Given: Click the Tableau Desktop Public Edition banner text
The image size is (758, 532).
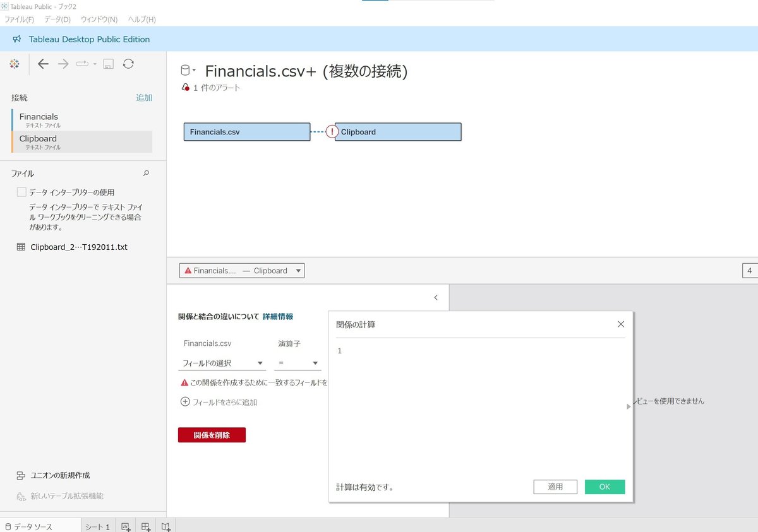Looking at the screenshot, I should click(89, 39).
